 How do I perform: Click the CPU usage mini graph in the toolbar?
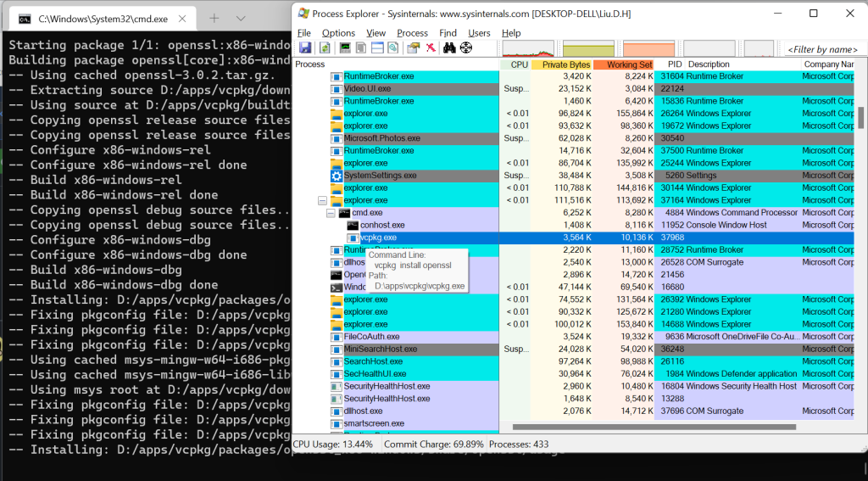tap(528, 48)
